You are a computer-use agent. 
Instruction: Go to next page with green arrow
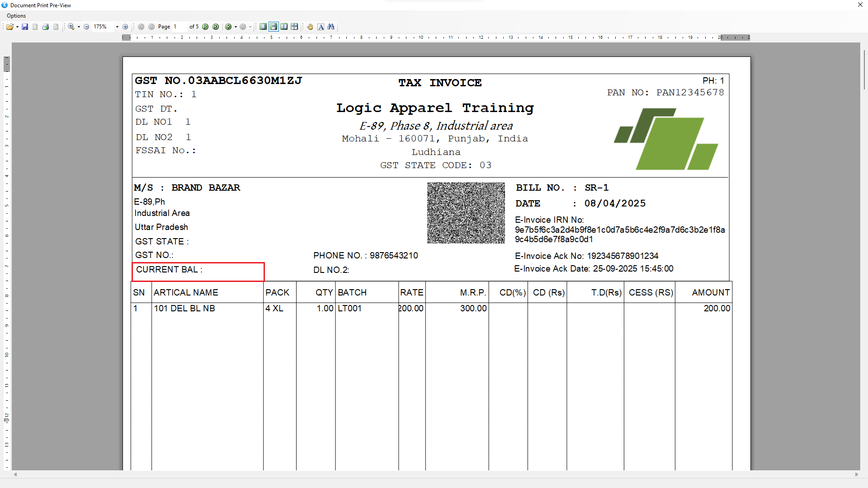coord(205,27)
